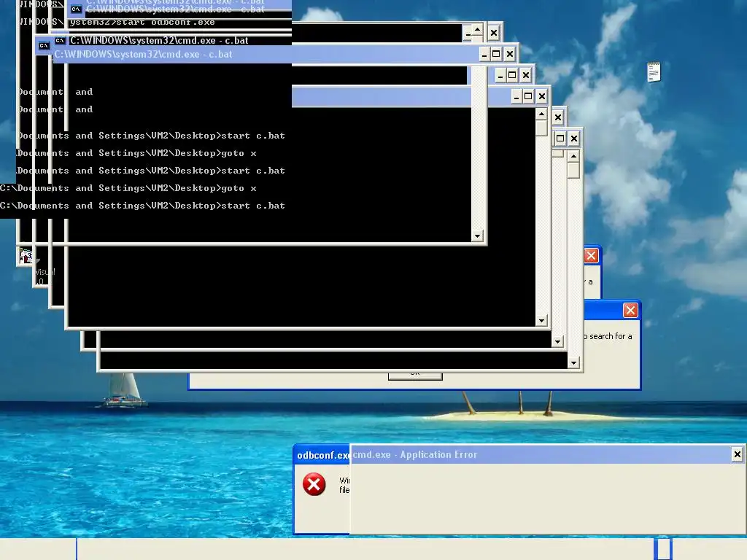Close the cmd window with faded cmd.exe - c.bat title
The height and width of the screenshot is (560, 747).
[510, 54]
